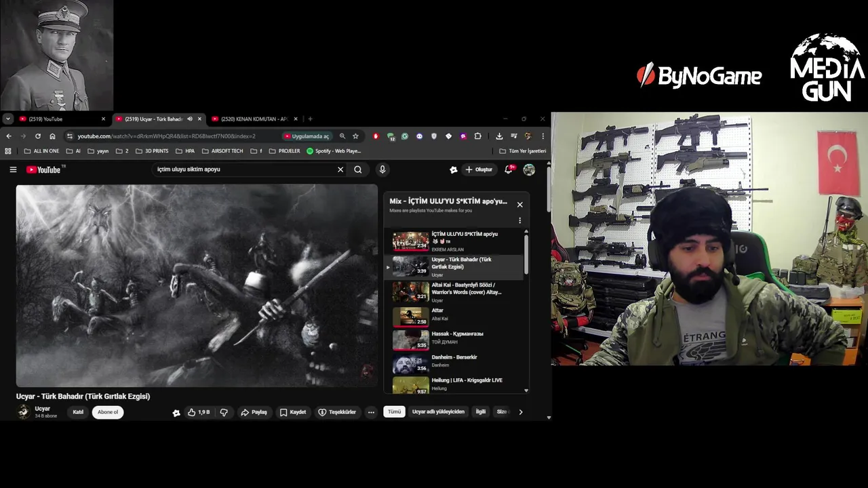Like the video (1,9 B)
Screen dimensions: 868x488
click(x=199, y=412)
